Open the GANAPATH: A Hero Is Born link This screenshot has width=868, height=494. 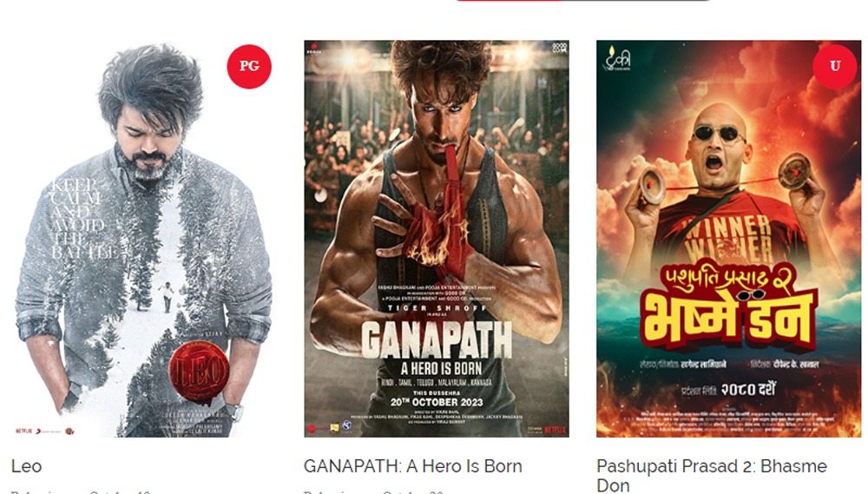tap(413, 466)
